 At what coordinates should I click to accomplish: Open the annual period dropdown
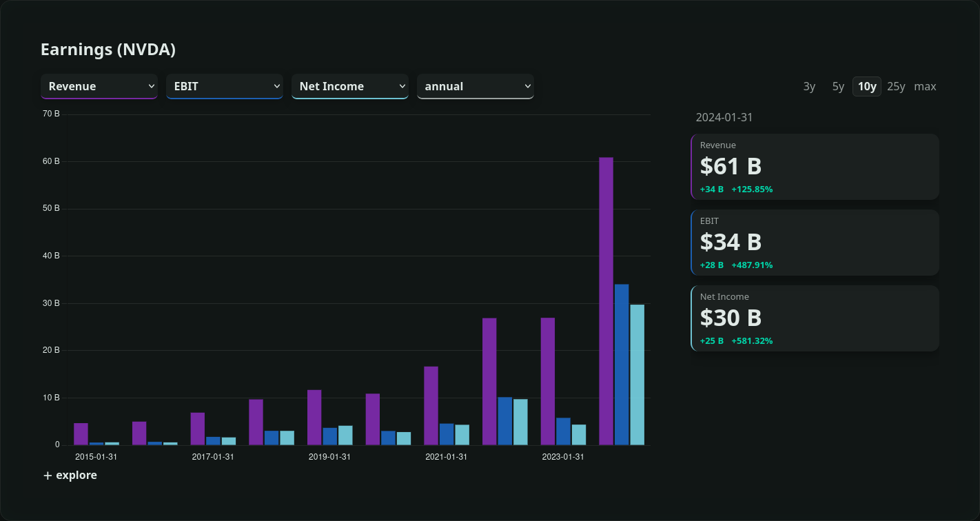pos(476,86)
